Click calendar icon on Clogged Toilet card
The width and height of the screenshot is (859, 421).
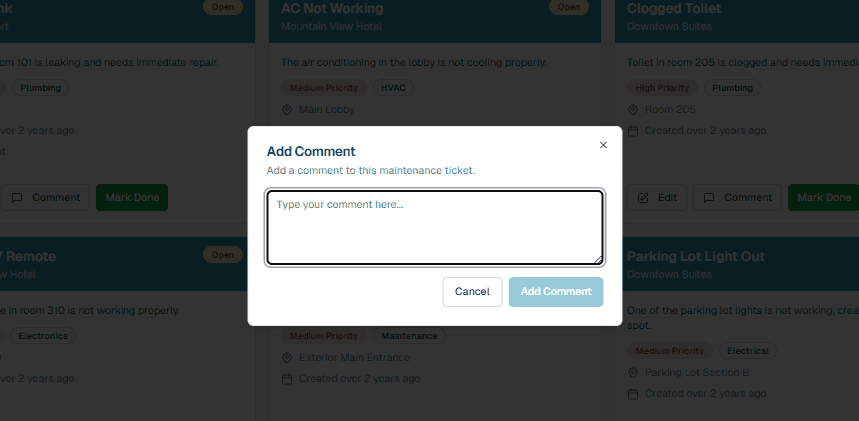pos(632,131)
